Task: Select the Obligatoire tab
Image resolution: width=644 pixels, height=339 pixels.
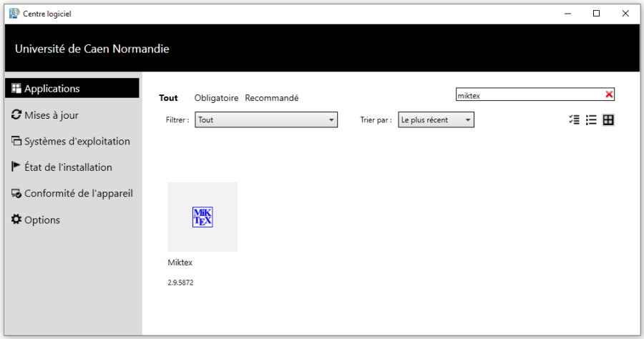Action: click(x=216, y=98)
